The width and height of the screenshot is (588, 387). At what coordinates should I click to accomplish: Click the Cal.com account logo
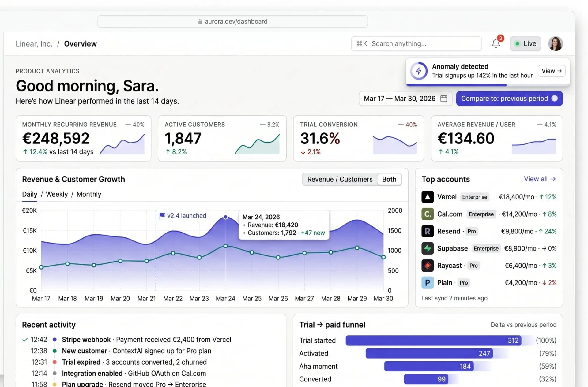[x=428, y=214]
